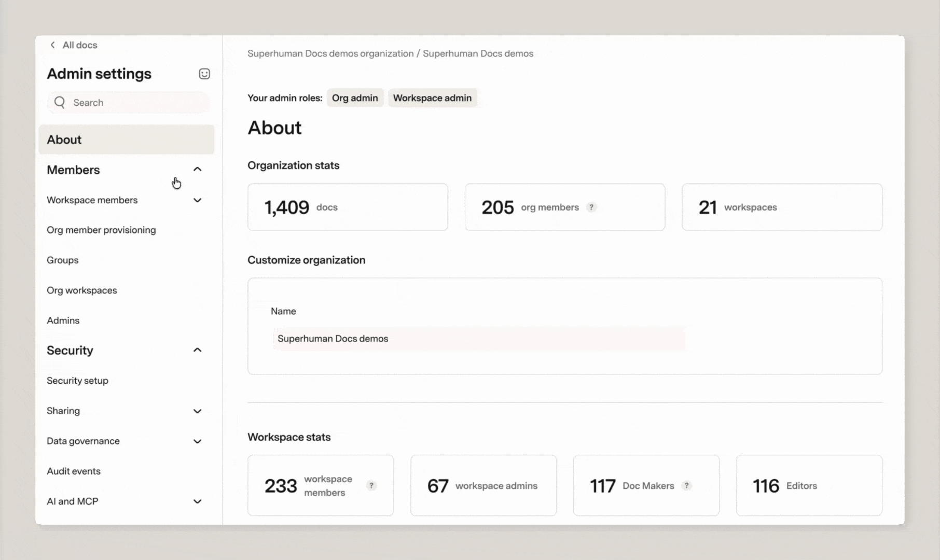Click the Admin settings heading

(99, 74)
